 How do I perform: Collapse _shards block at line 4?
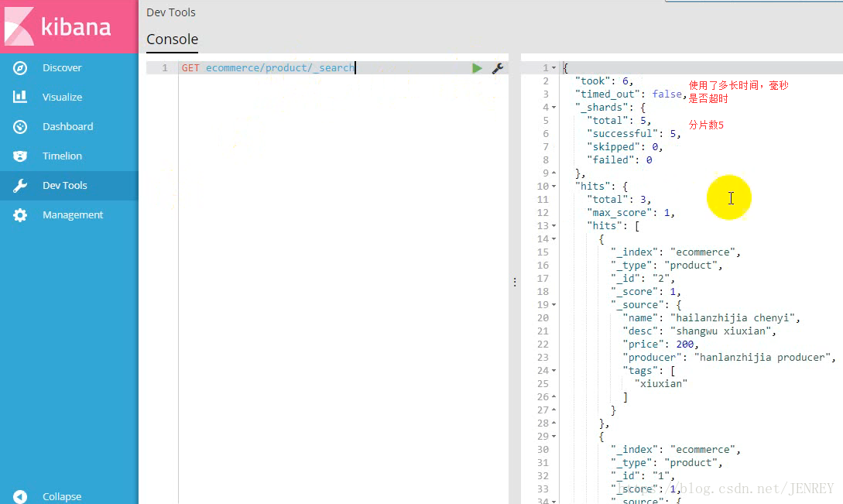click(553, 108)
